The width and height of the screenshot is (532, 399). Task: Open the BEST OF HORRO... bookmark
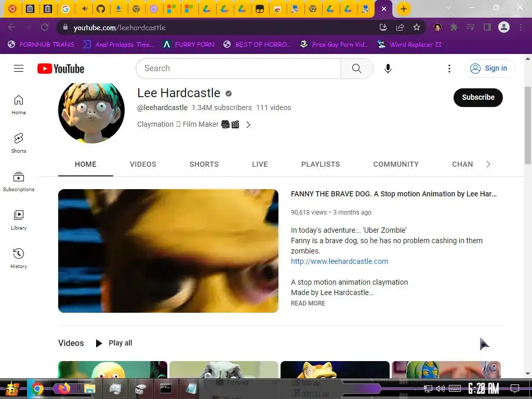257,45
